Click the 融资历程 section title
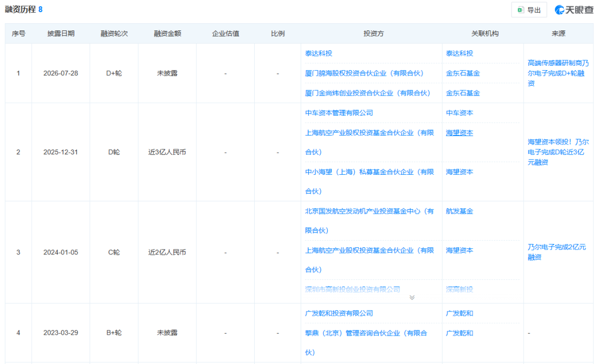The image size is (598, 364). coord(20,9)
